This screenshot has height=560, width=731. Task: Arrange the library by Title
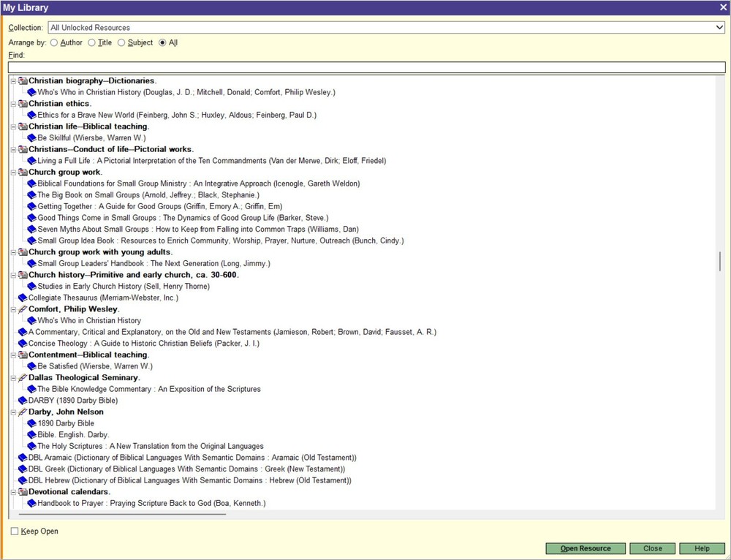[92, 42]
